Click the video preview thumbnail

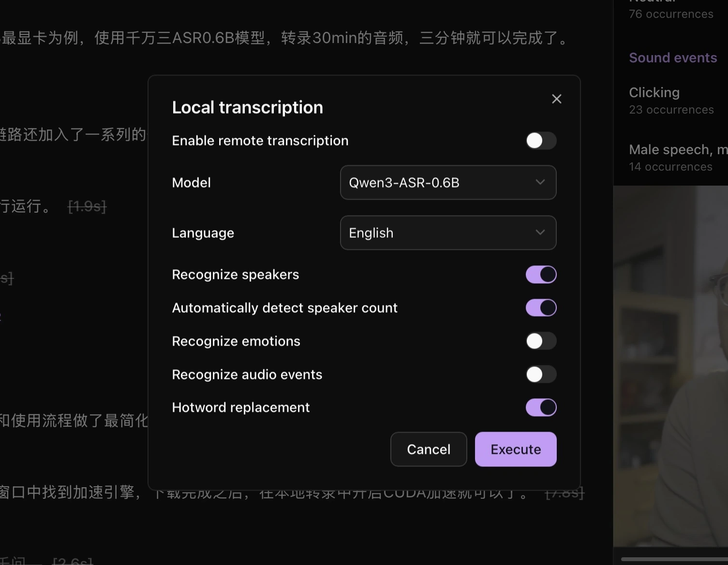pos(670,366)
